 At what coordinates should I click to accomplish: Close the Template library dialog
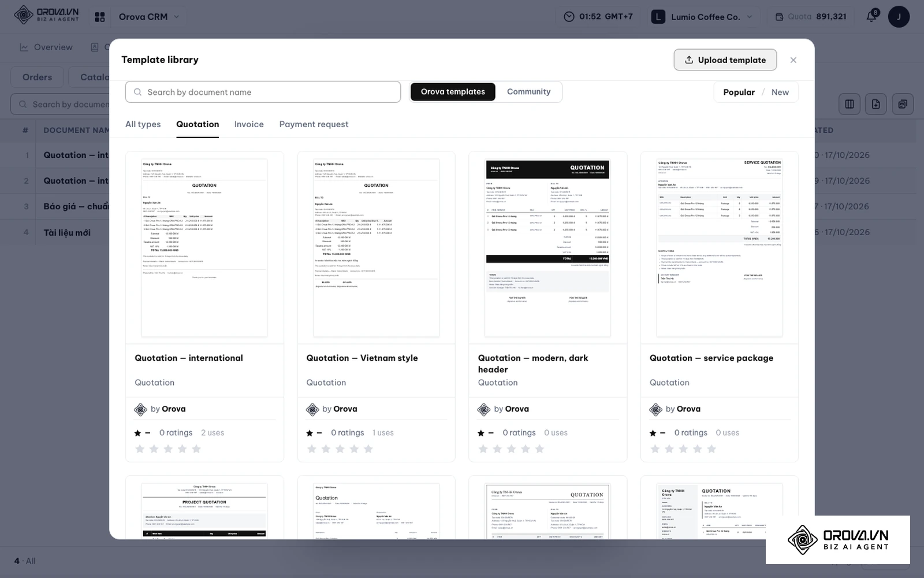point(793,60)
